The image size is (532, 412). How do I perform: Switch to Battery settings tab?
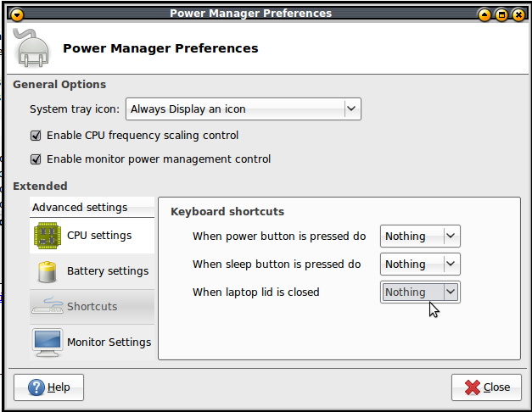click(x=107, y=271)
